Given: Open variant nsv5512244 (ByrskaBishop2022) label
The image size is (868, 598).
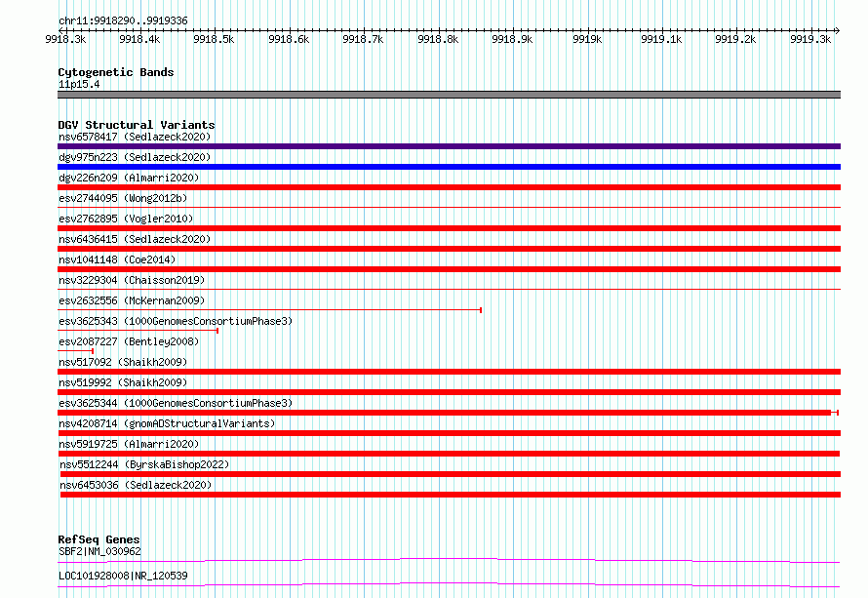Looking at the screenshot, I should (x=144, y=464).
